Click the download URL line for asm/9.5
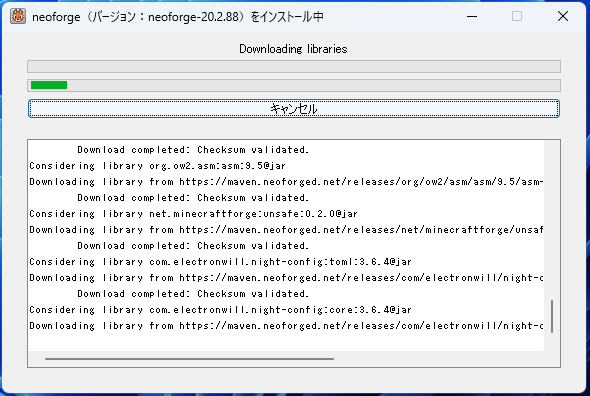The image size is (590, 396). tap(286, 182)
